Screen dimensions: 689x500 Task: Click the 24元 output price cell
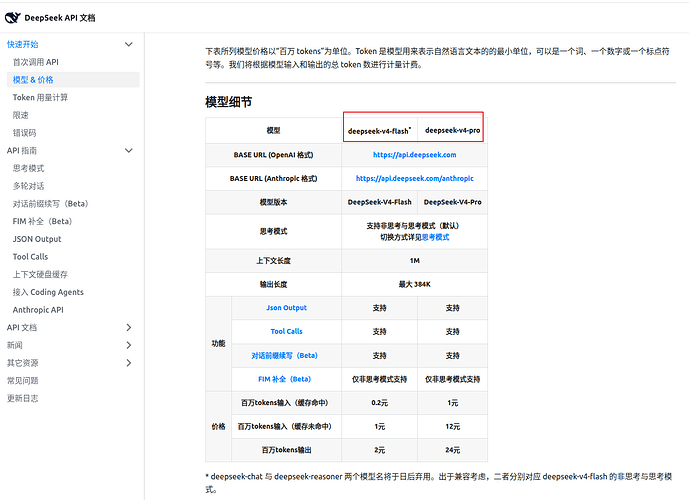[452, 450]
